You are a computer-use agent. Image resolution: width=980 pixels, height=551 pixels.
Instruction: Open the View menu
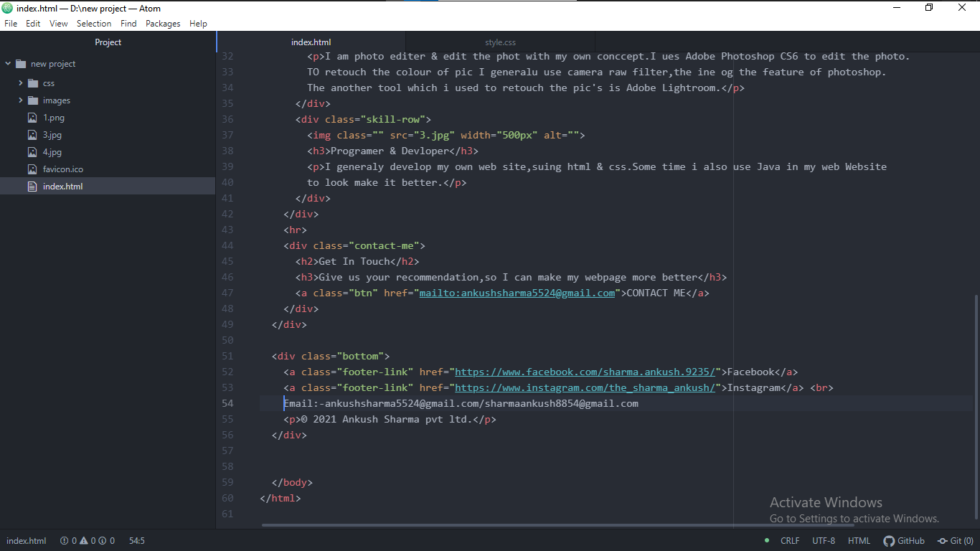click(x=59, y=24)
